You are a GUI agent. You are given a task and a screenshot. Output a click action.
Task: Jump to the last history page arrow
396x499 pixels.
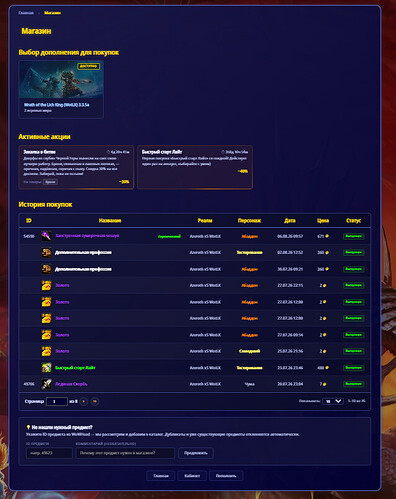pyautogui.click(x=95, y=401)
